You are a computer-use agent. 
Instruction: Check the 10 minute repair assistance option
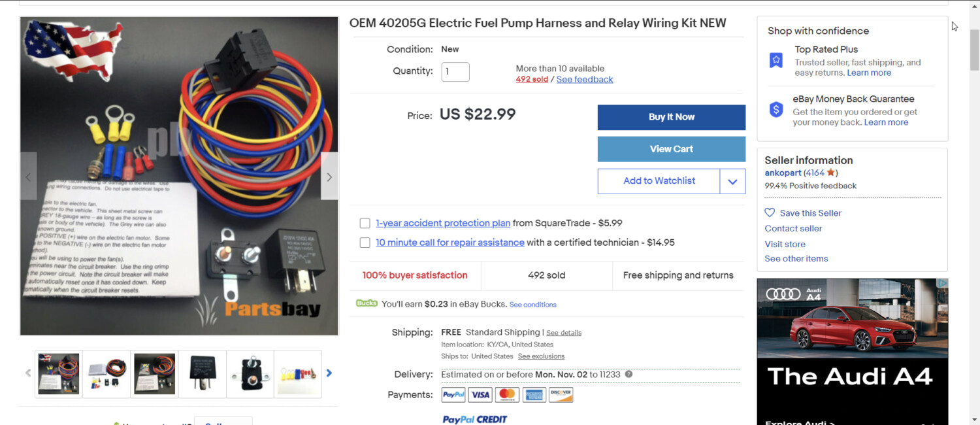point(365,243)
